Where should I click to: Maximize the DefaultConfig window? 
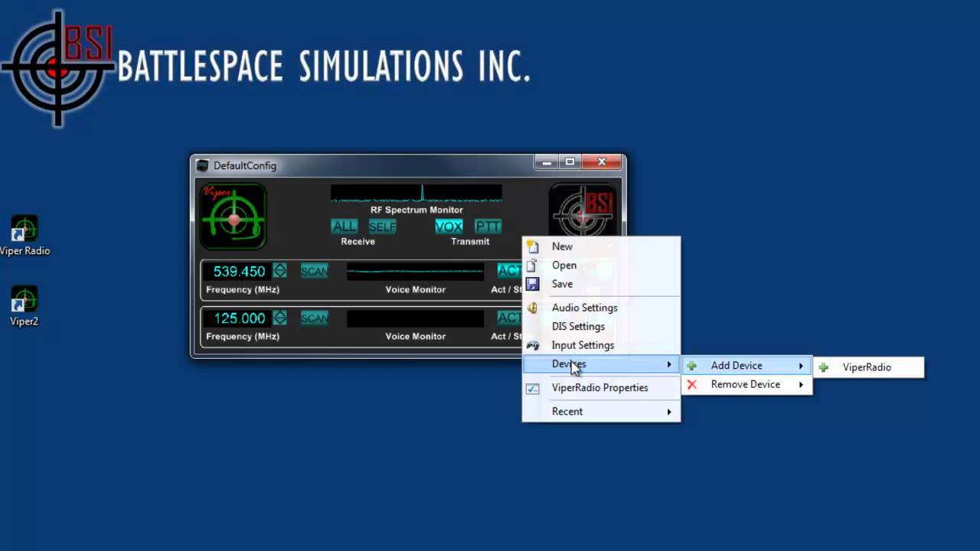570,162
